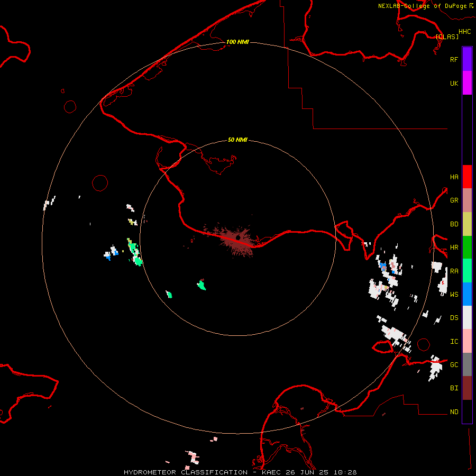Click the UK magenta legend swatch

(467, 83)
